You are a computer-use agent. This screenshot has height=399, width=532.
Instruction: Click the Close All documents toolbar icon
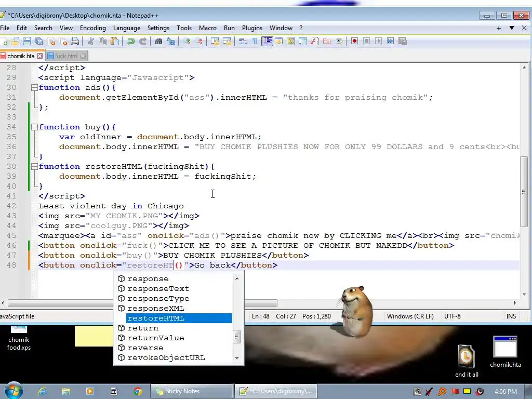[63, 42]
